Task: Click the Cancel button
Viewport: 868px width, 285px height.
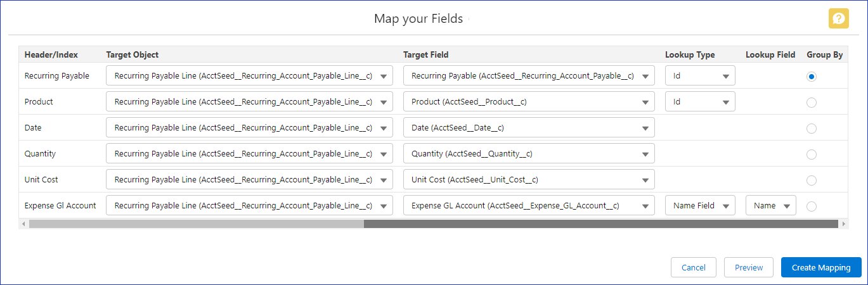Action: [693, 267]
